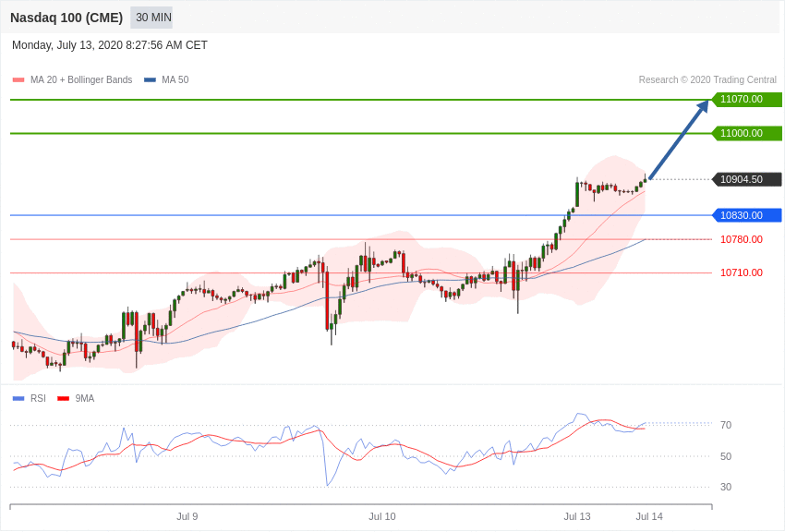
Task: Click the Jul 9 date axis label
Action: [x=187, y=516]
